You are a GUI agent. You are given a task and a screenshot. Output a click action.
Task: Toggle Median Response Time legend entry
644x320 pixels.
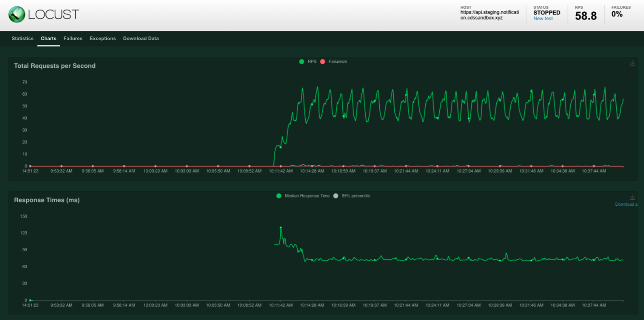click(303, 196)
